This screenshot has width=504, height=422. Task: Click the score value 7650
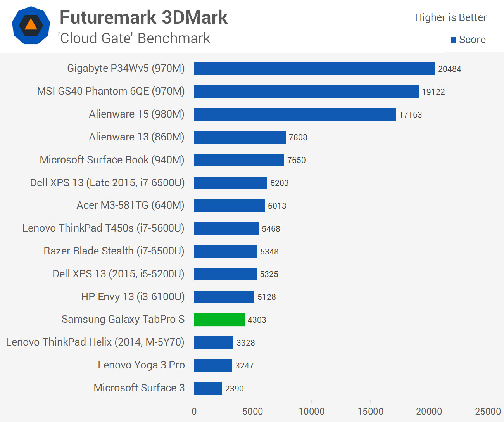click(x=297, y=160)
